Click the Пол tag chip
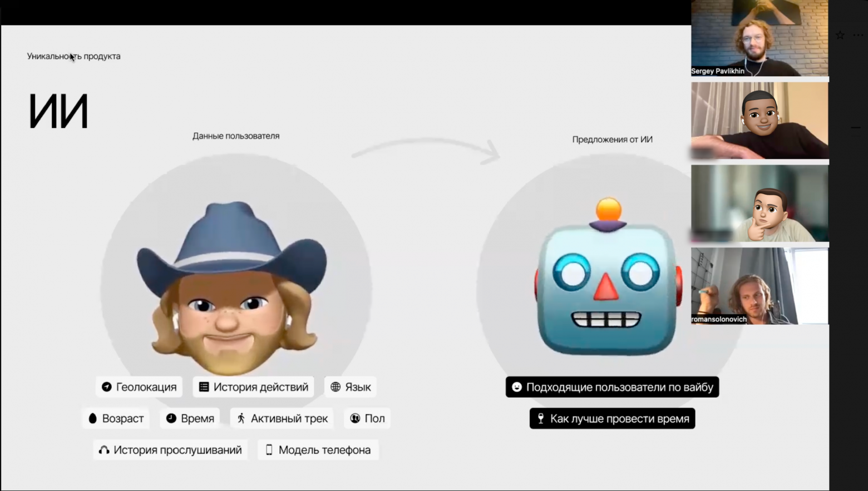Image resolution: width=868 pixels, height=491 pixels. tap(368, 418)
